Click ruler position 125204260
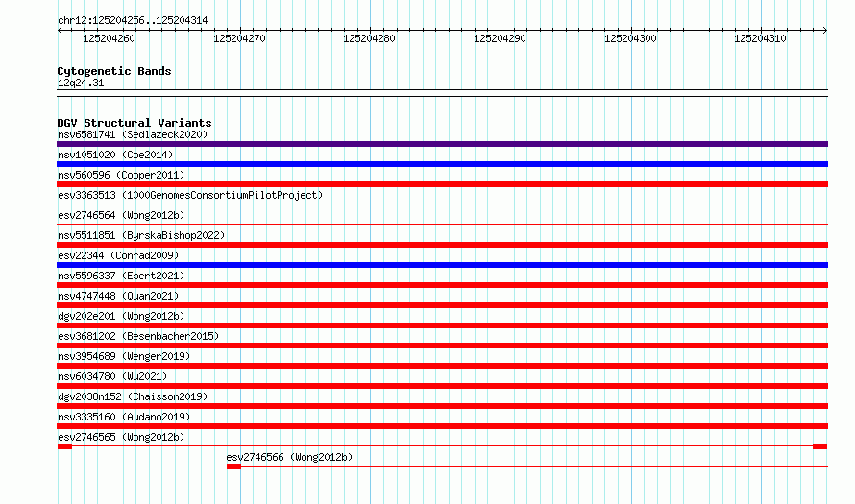The width and height of the screenshot is (855, 504). tap(110, 38)
